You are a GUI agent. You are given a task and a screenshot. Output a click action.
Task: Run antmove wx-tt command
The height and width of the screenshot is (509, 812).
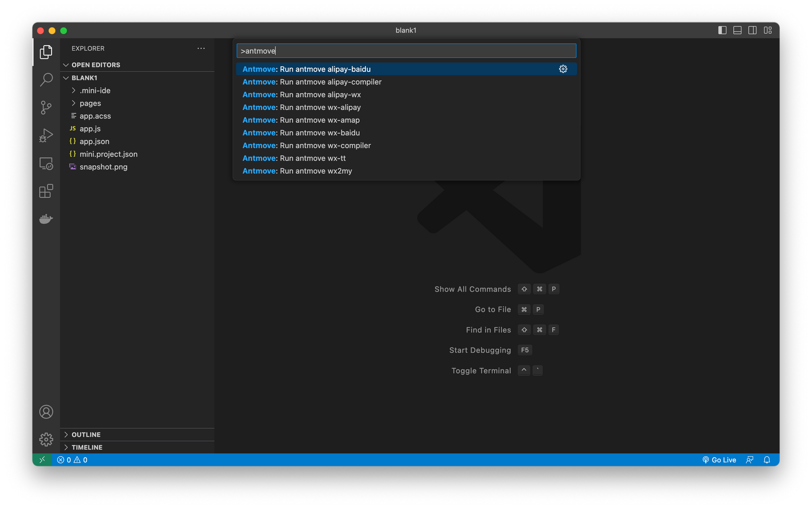[406, 158]
